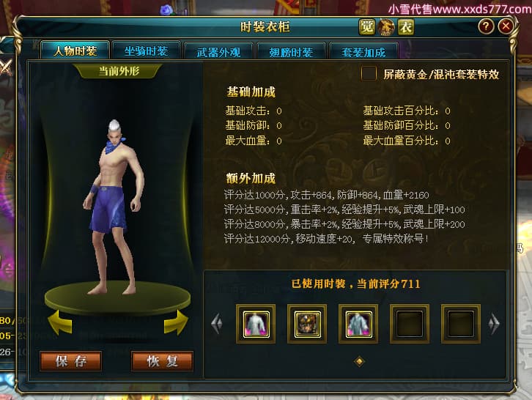Viewport: 532px width, 400px height.
Task: Click the 觉 icon in title bar
Action: click(x=367, y=27)
